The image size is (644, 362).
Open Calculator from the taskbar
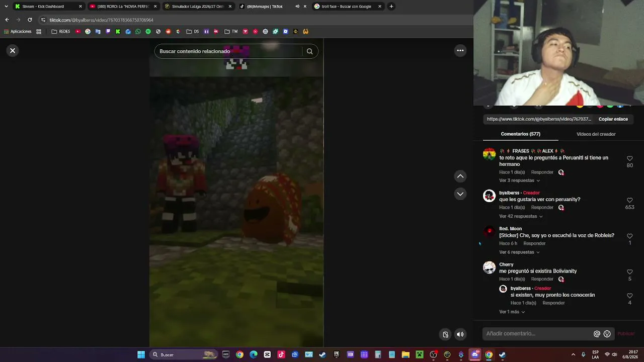pos(378,355)
